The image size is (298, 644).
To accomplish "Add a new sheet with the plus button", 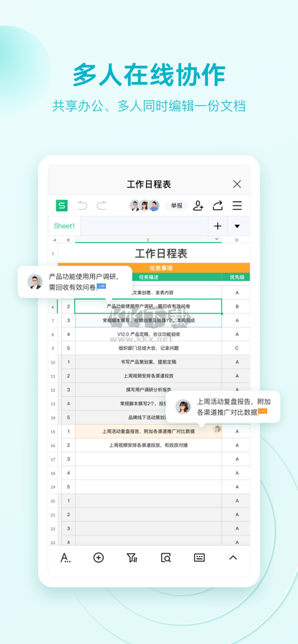I will pos(217,226).
